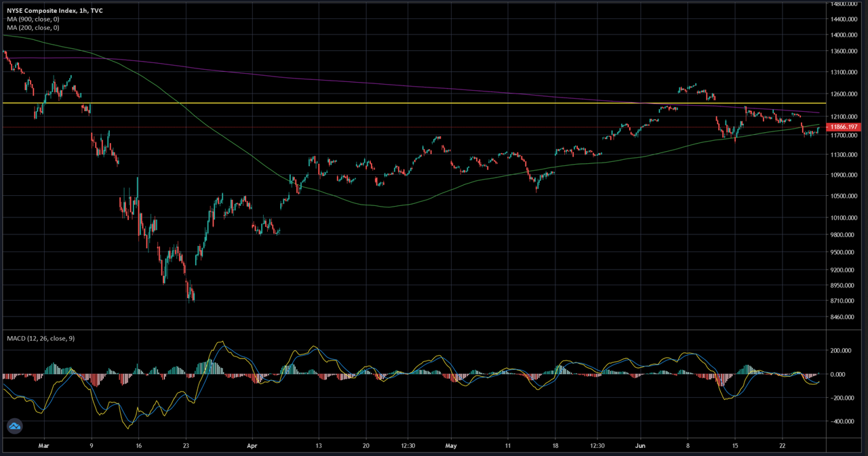
Task: Click the Jun label on time axis
Action: [641, 447]
